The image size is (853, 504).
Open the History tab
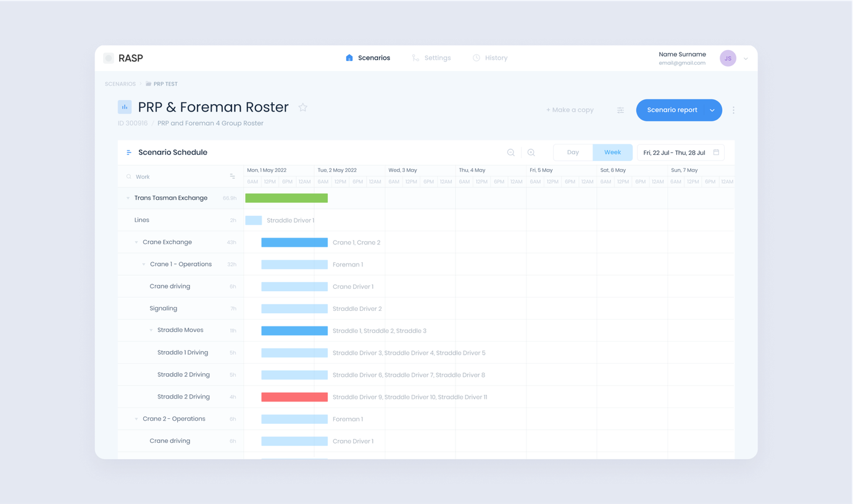pyautogui.click(x=489, y=58)
